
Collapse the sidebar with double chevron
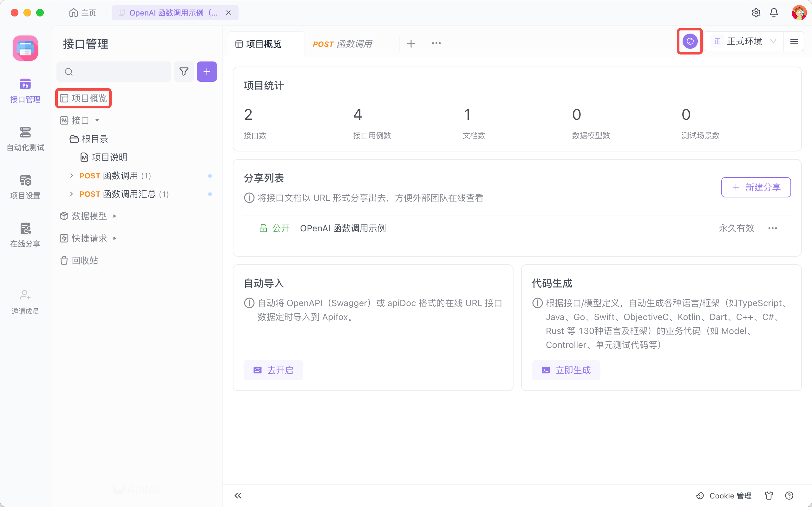tap(238, 495)
